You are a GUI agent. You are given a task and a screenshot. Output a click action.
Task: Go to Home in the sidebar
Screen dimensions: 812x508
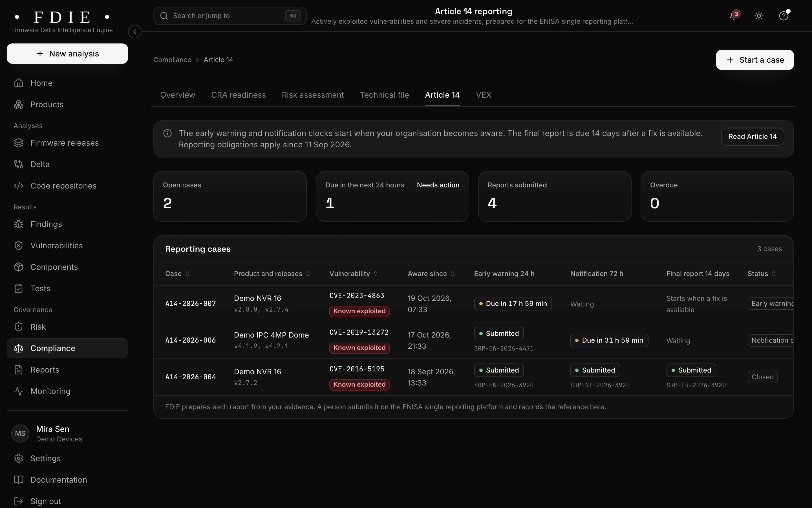click(67, 83)
